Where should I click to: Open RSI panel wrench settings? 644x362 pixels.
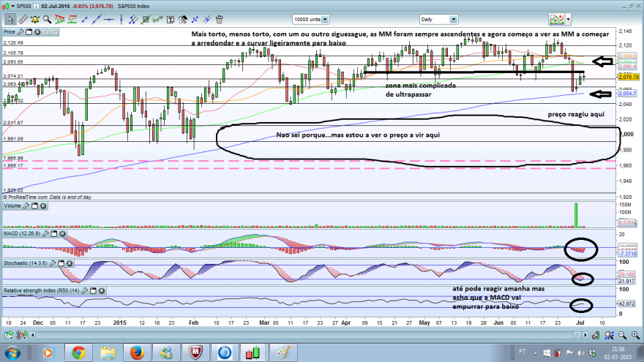84,290
